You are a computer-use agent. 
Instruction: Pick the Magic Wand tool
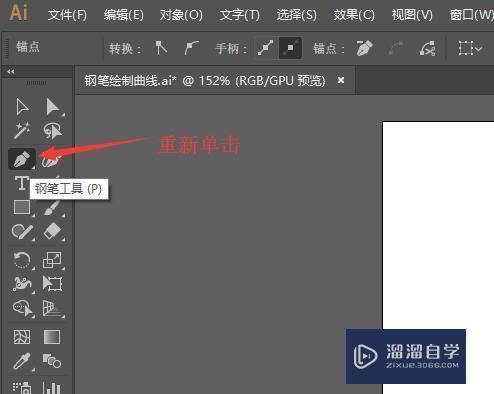click(22, 130)
